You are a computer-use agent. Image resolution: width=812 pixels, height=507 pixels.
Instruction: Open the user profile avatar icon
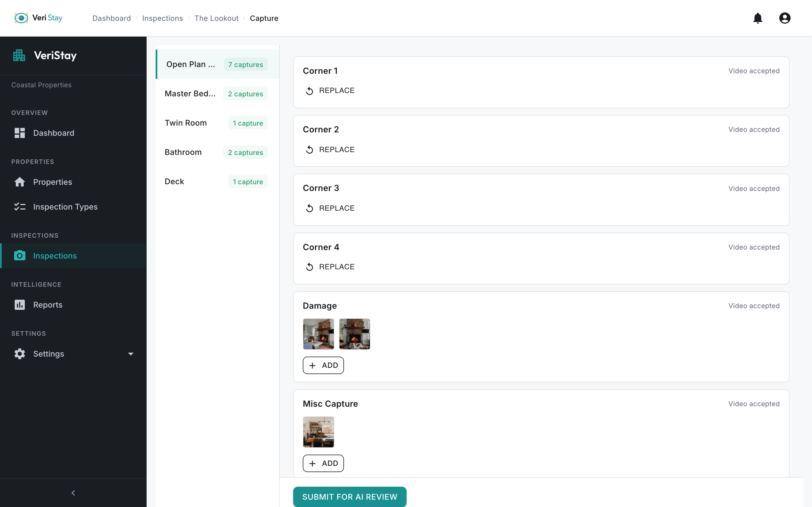pos(785,18)
